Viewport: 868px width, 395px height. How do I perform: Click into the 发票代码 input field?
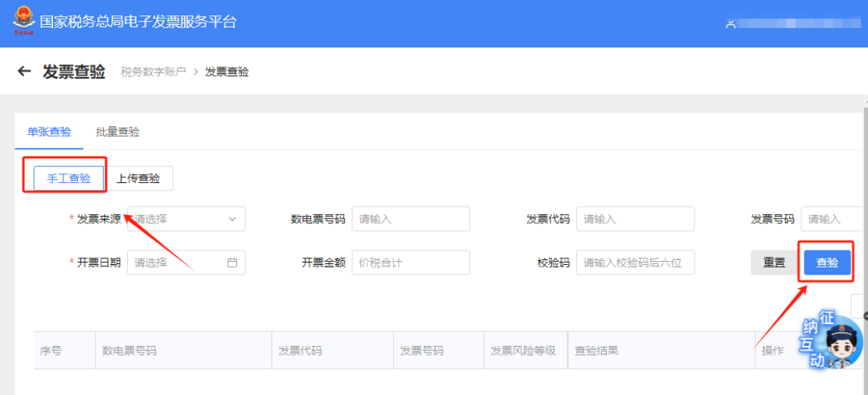[635, 218]
